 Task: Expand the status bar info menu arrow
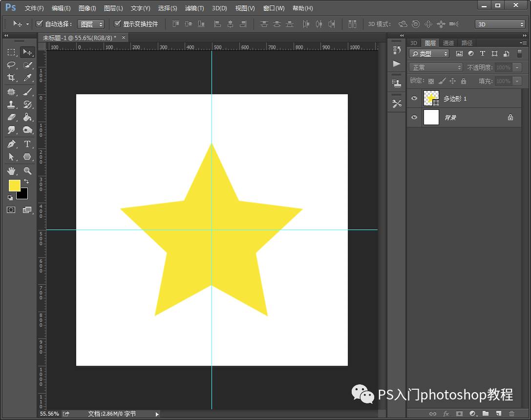point(157,414)
